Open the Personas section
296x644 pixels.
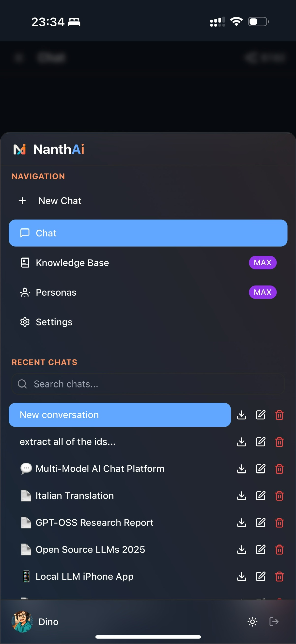click(x=56, y=292)
